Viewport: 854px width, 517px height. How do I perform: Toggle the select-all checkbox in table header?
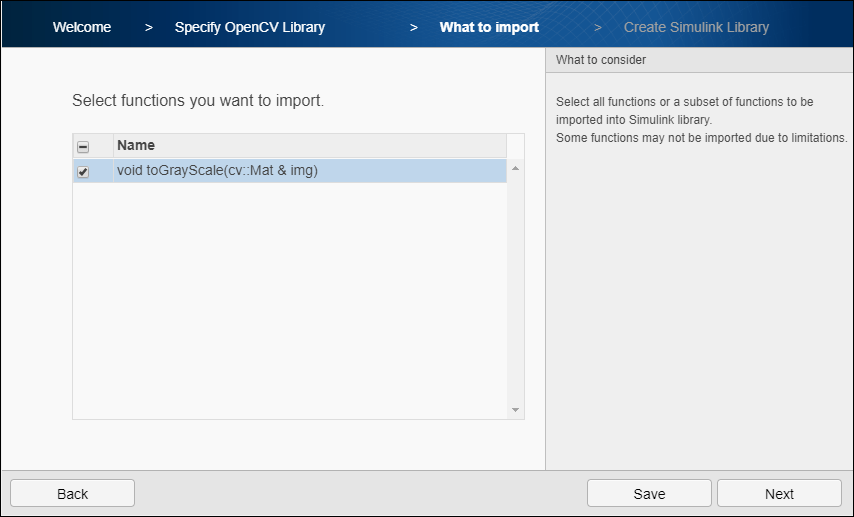coord(83,146)
